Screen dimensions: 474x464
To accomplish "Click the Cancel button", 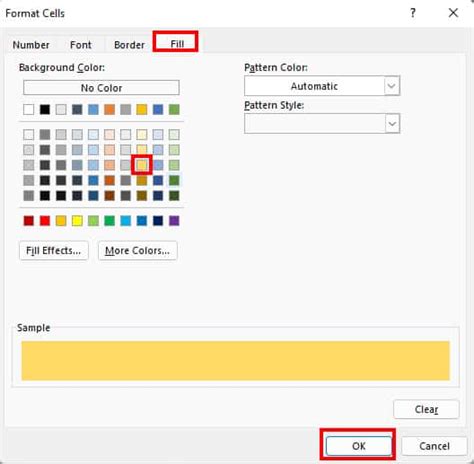I will (x=434, y=446).
